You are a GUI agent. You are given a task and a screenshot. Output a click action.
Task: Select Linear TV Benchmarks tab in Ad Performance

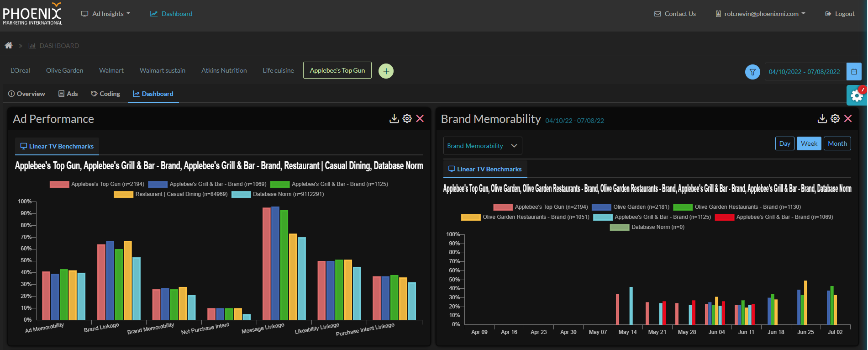[57, 146]
